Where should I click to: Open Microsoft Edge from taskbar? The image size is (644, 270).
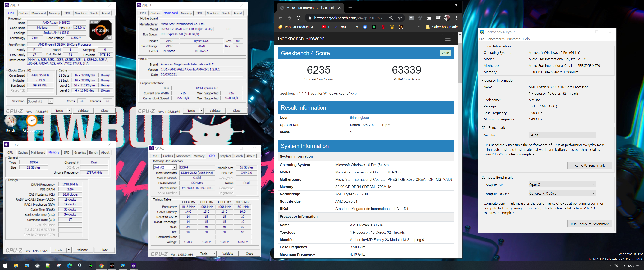[x=69, y=265]
